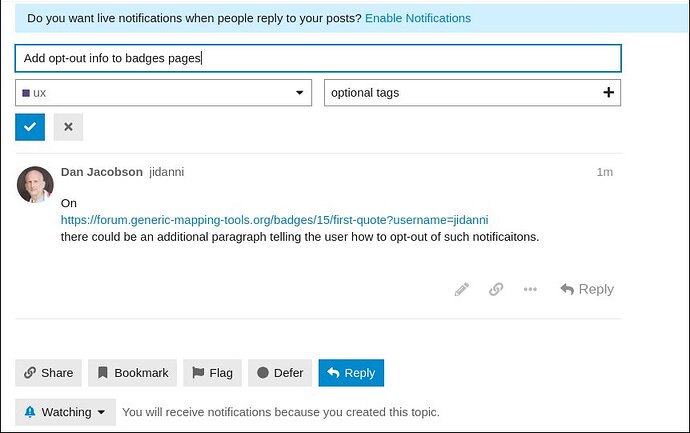Click the blue Reply button at bottom
Viewport: 690px width, 433px height.
click(x=351, y=373)
